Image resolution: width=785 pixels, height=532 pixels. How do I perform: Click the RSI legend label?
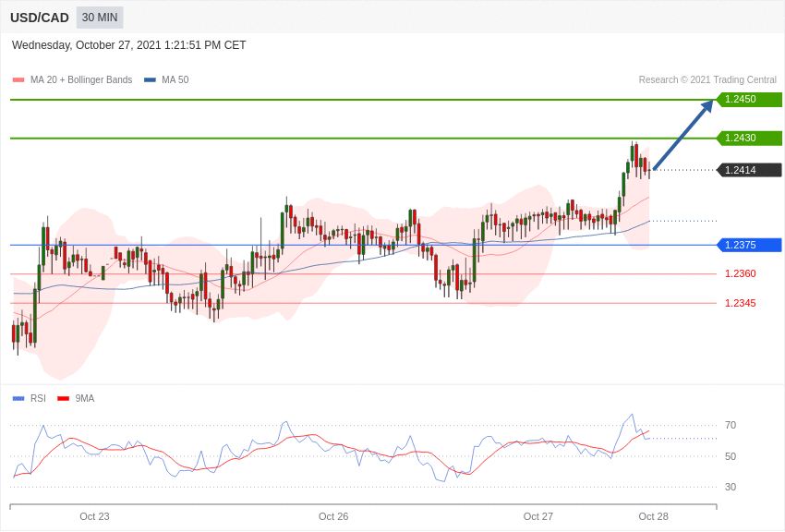(38, 398)
